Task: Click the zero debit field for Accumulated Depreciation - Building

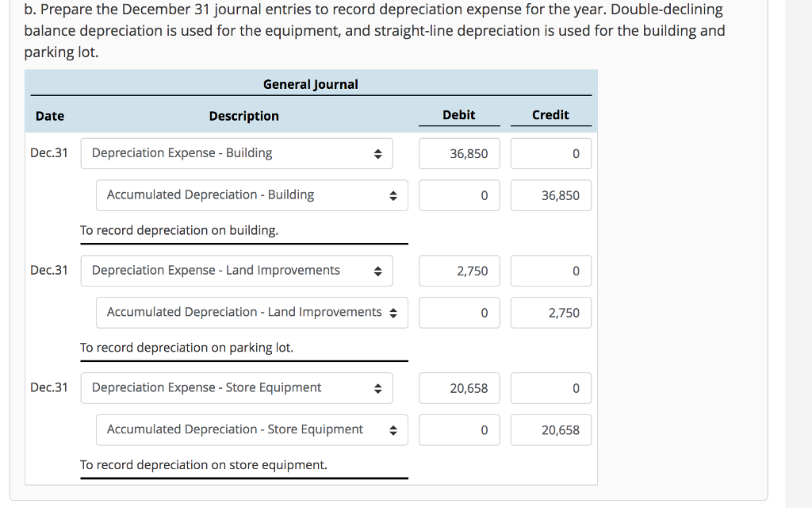Action: point(459,194)
